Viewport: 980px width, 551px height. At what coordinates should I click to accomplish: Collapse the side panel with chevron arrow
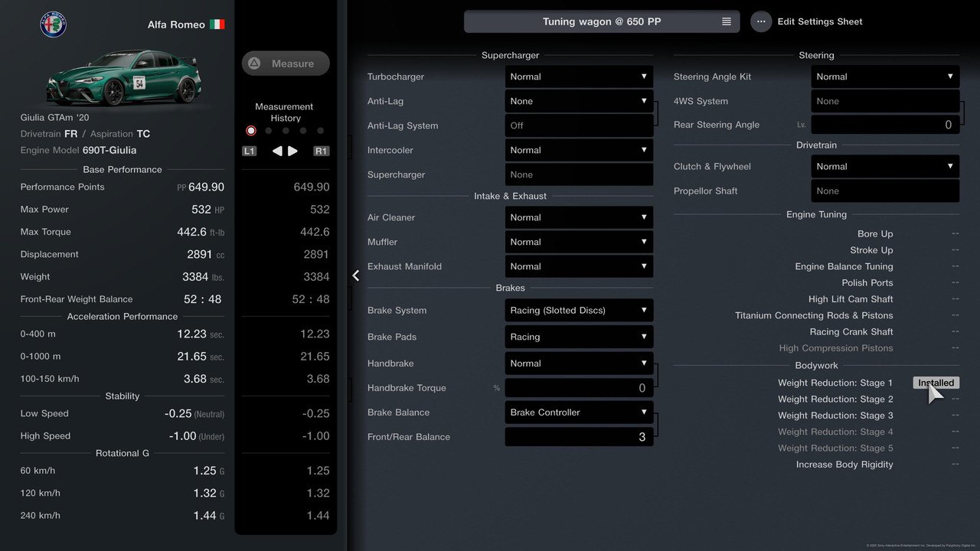[x=356, y=275]
